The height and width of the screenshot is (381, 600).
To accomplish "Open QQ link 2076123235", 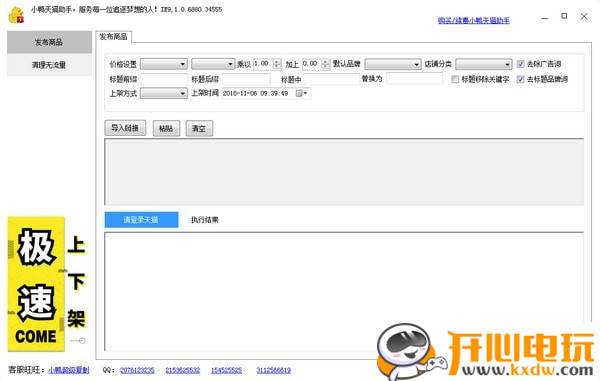I will click(x=137, y=370).
